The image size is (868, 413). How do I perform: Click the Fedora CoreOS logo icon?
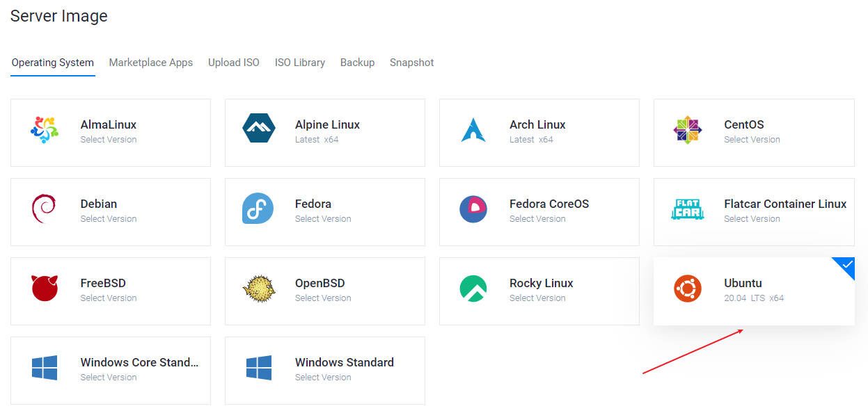pyautogui.click(x=473, y=209)
